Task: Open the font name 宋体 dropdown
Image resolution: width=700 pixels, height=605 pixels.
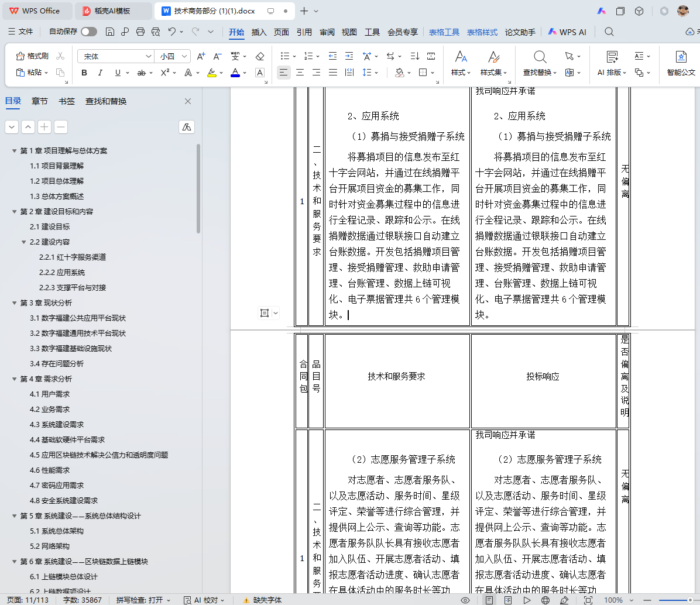Action: tap(149, 56)
